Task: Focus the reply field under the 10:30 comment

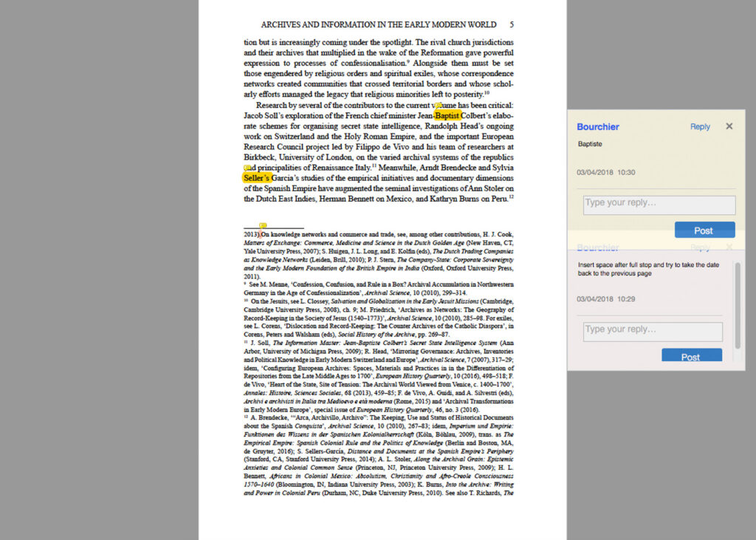Action: pyautogui.click(x=659, y=205)
